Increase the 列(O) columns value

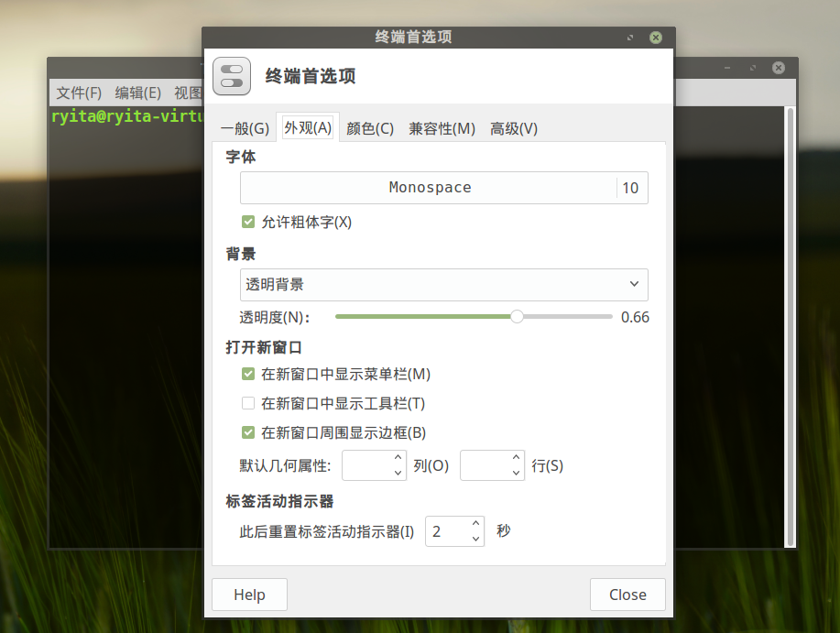[x=398, y=458]
